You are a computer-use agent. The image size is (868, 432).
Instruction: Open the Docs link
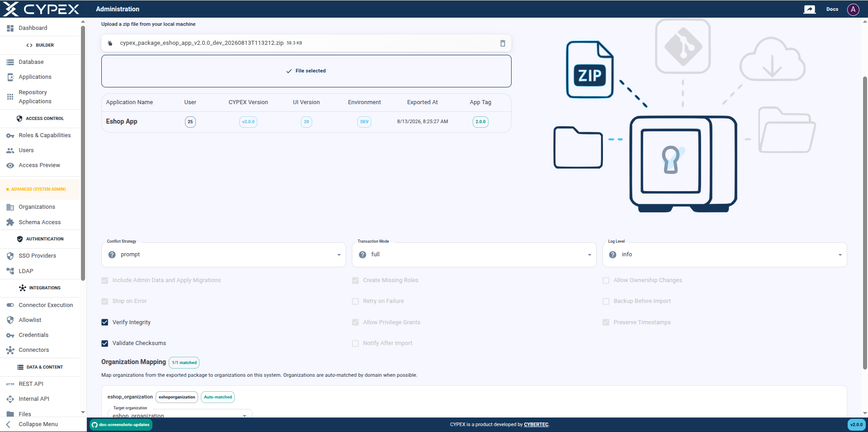click(x=832, y=9)
